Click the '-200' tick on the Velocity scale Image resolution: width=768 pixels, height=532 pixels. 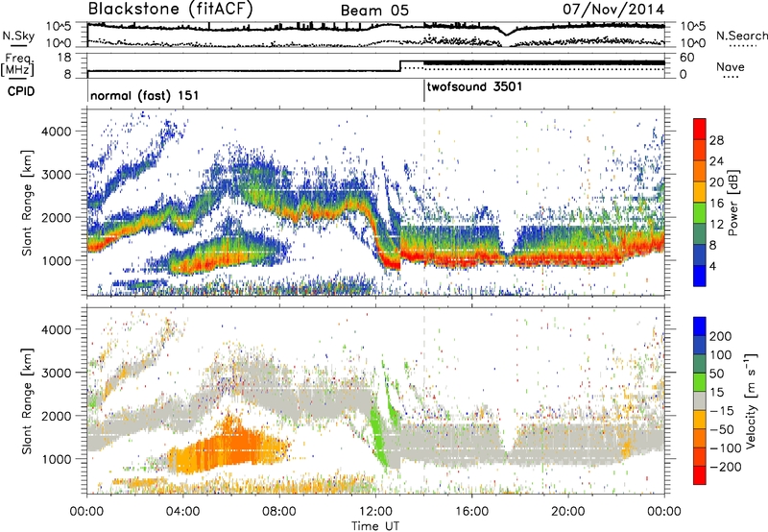(726, 467)
